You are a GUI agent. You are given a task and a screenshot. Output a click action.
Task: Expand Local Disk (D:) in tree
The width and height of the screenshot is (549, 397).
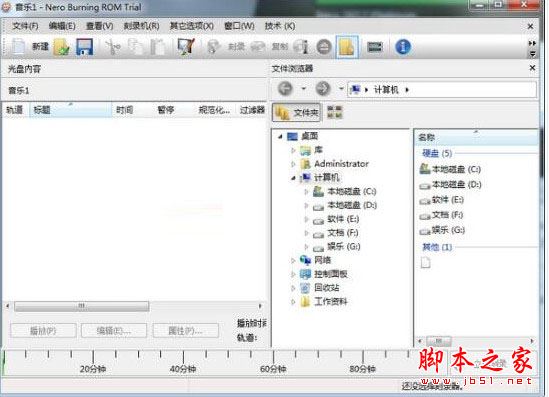tap(306, 205)
